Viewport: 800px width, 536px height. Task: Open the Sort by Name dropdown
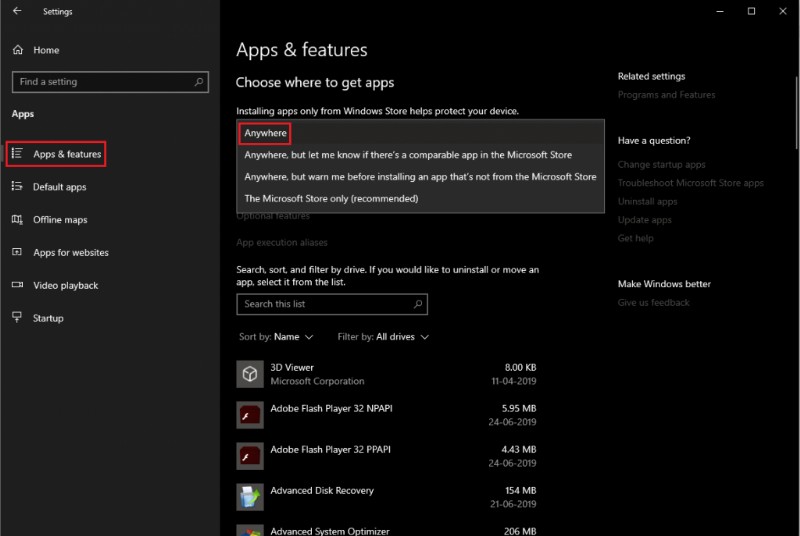click(276, 337)
